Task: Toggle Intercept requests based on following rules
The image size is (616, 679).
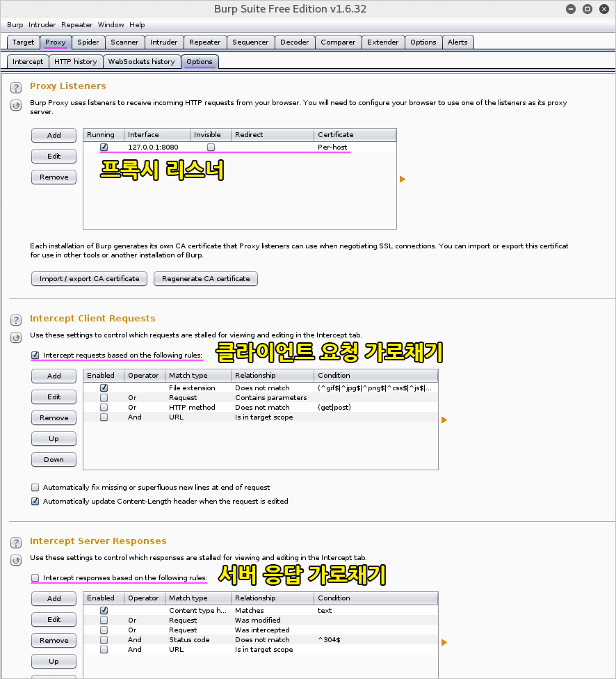Action: tap(35, 355)
